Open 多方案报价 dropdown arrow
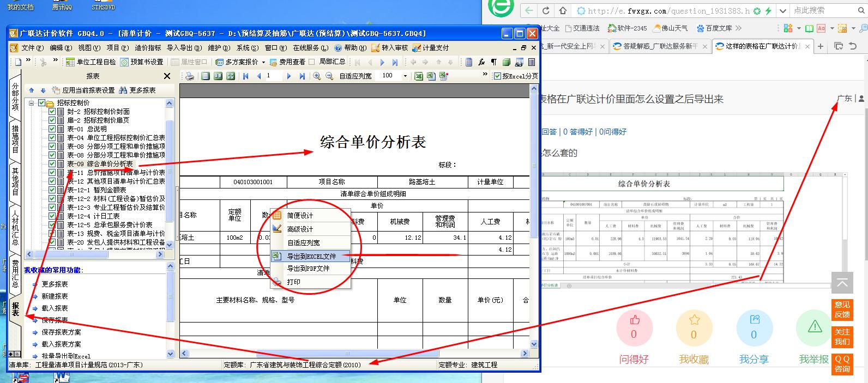Viewport: 868px width, 383px height. coord(262,62)
